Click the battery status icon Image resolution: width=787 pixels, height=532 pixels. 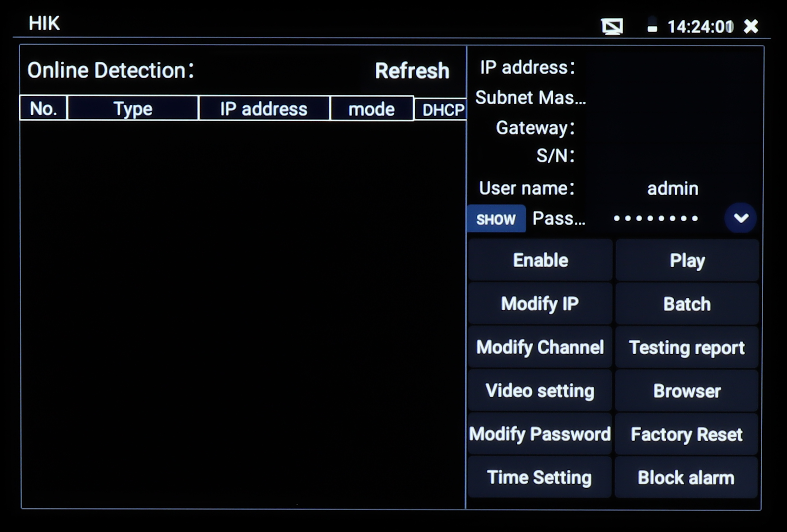click(x=652, y=25)
